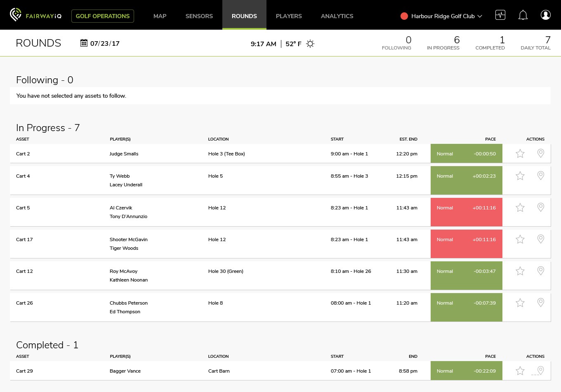This screenshot has width=561, height=392.
Task: Click Cart 29 completed pace indicator
Action: point(467,371)
